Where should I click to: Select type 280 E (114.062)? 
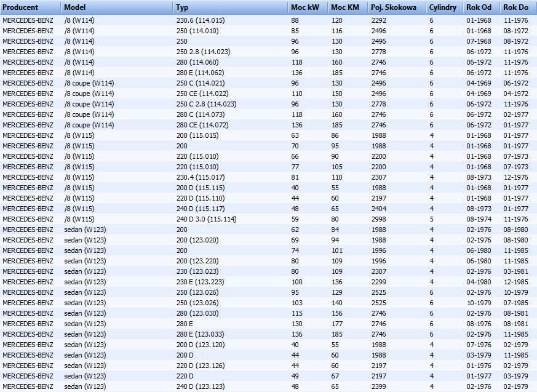(x=201, y=73)
